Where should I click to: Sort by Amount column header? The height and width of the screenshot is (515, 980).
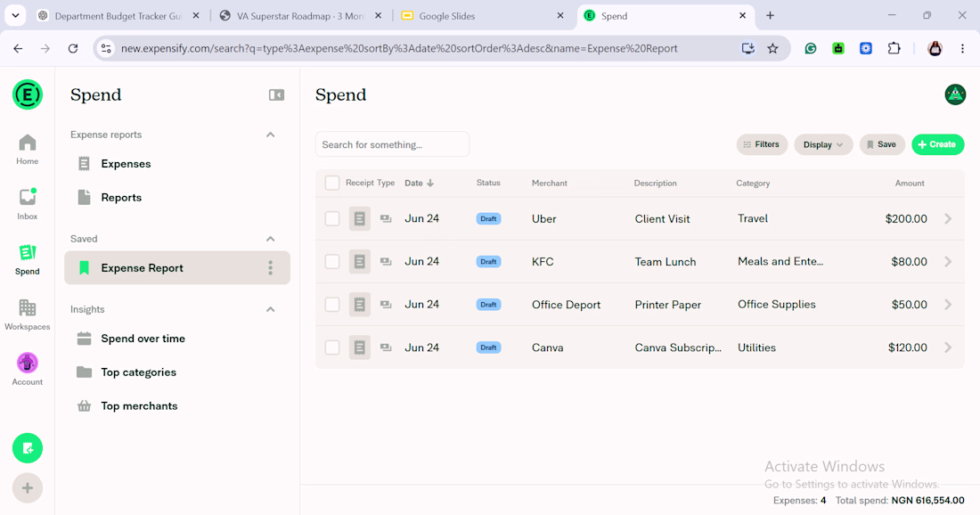[910, 184]
